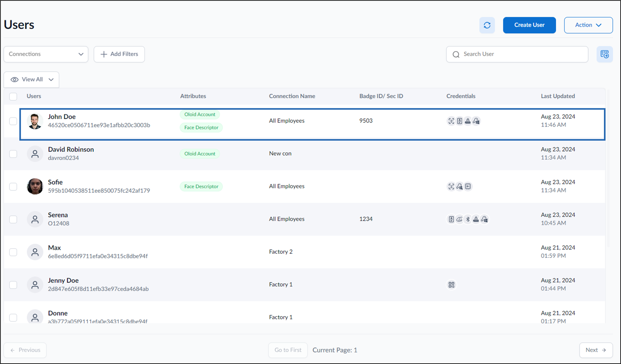Click the Add Filters button

[119, 54]
